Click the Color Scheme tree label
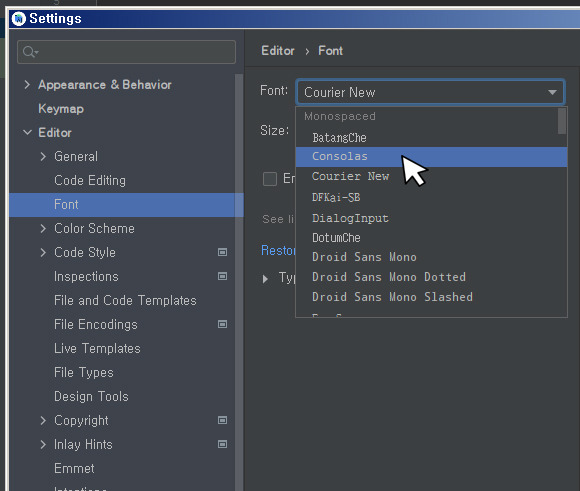The height and width of the screenshot is (491, 580). click(94, 228)
